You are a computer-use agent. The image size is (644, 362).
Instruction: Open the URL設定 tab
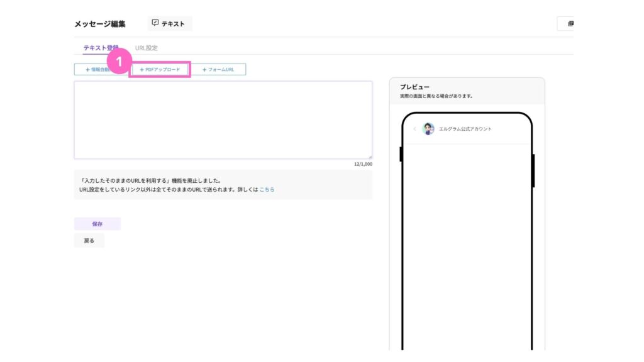tap(147, 48)
